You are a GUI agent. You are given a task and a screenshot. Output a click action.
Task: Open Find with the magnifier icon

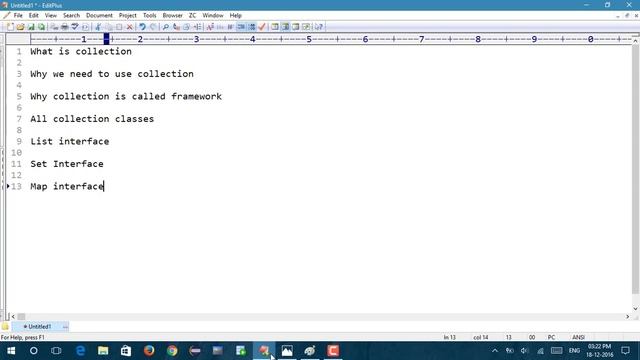165,27
